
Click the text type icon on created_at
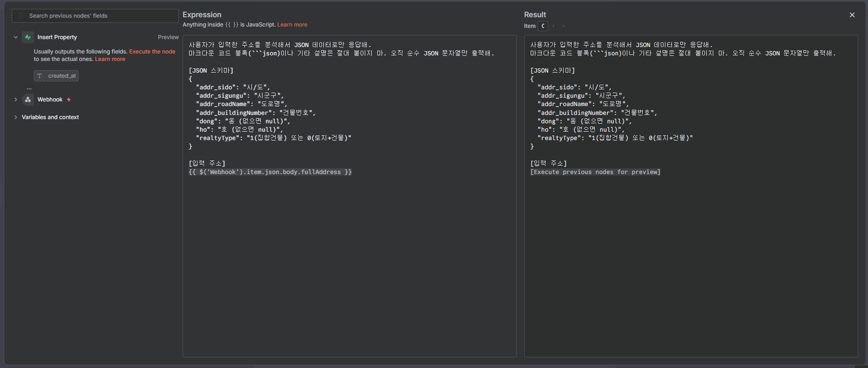40,76
